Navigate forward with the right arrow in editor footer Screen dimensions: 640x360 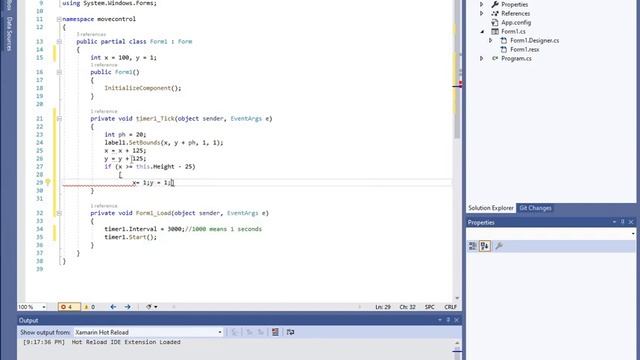point(128,307)
